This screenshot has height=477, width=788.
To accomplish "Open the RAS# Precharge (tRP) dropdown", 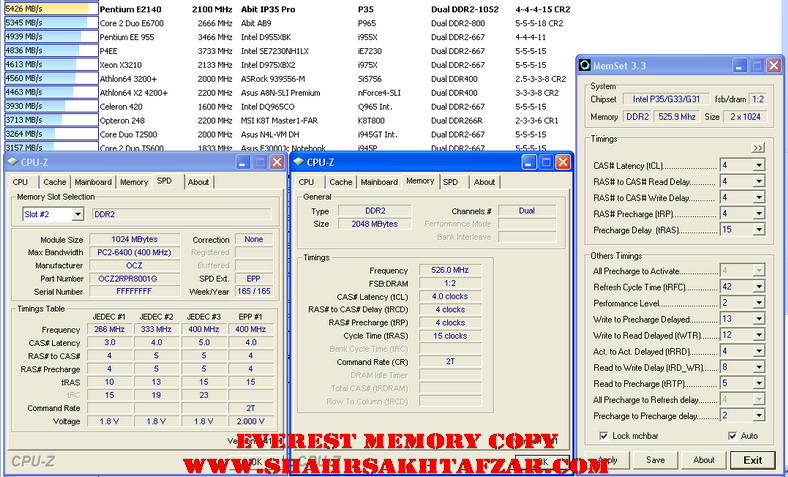I will (759, 213).
